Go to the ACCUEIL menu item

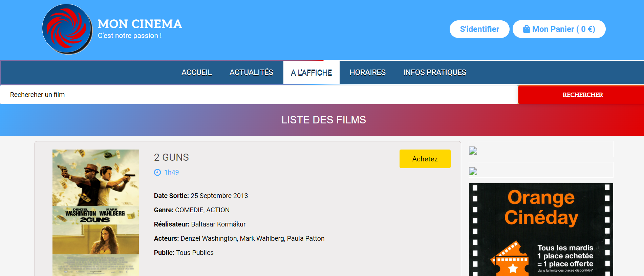coord(196,73)
